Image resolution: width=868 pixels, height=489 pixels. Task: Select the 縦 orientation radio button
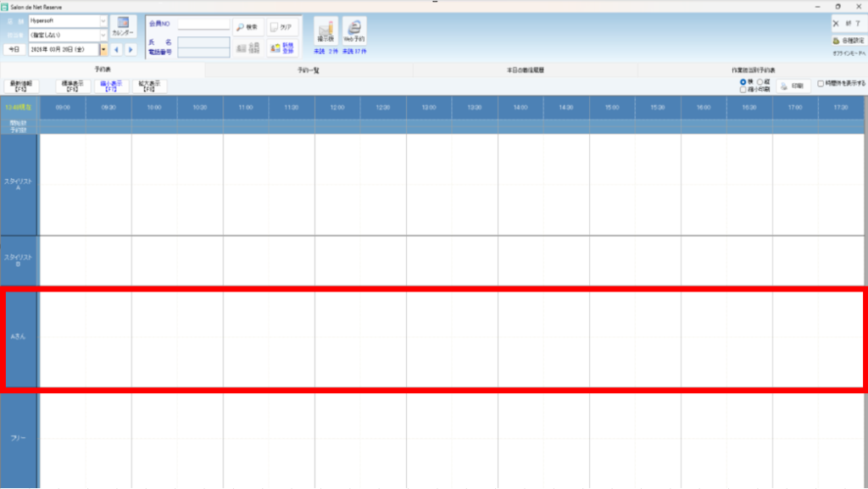pyautogui.click(x=759, y=81)
